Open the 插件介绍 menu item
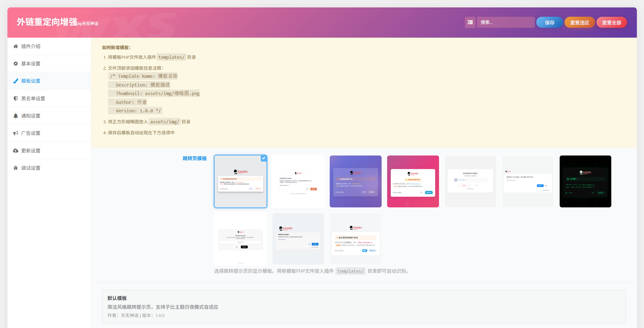644x328 pixels. point(49,46)
